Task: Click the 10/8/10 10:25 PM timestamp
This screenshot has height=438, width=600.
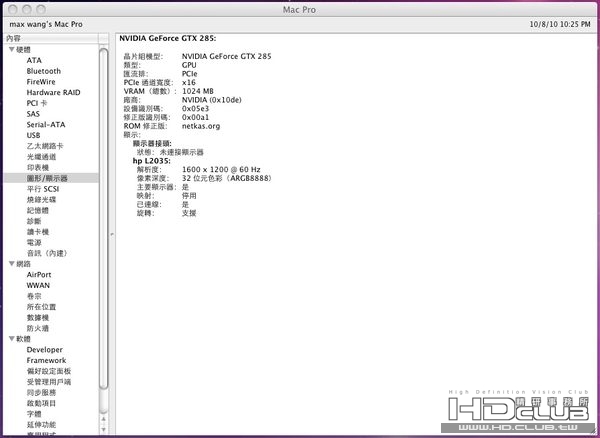Action: pos(560,24)
